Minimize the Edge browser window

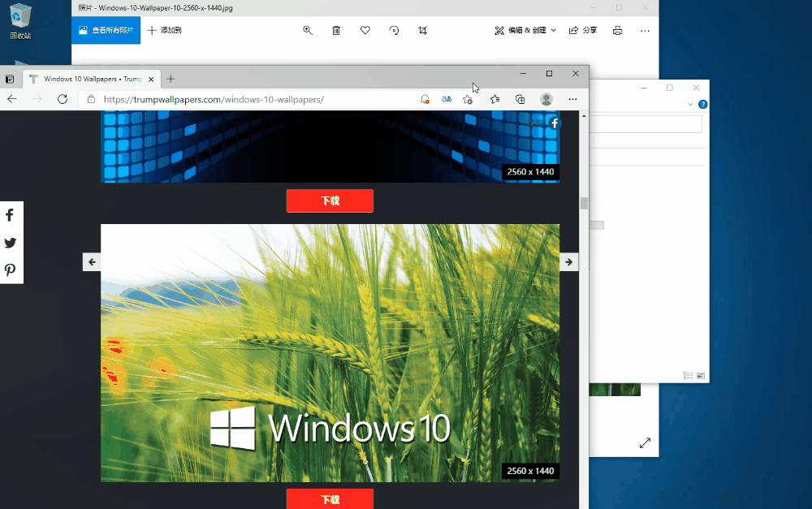tap(523, 74)
